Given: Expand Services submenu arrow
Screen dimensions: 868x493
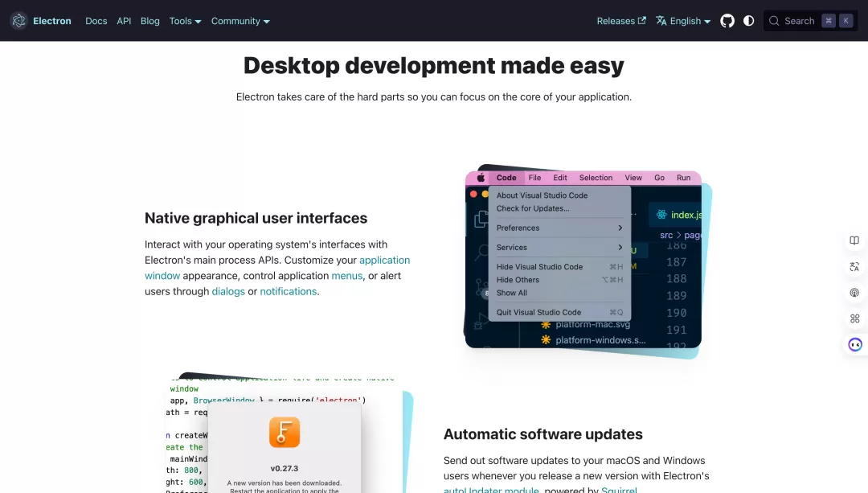Looking at the screenshot, I should [x=620, y=247].
